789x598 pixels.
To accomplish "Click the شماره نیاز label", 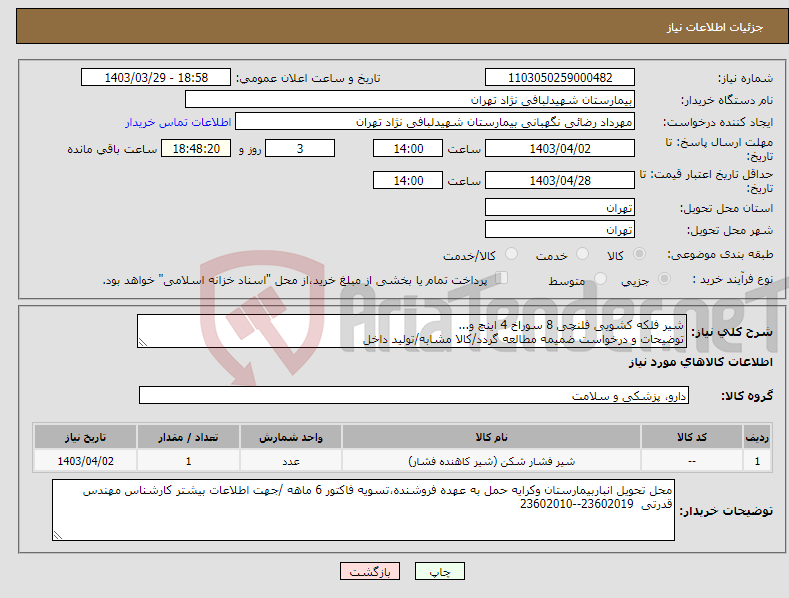I will click(745, 78).
